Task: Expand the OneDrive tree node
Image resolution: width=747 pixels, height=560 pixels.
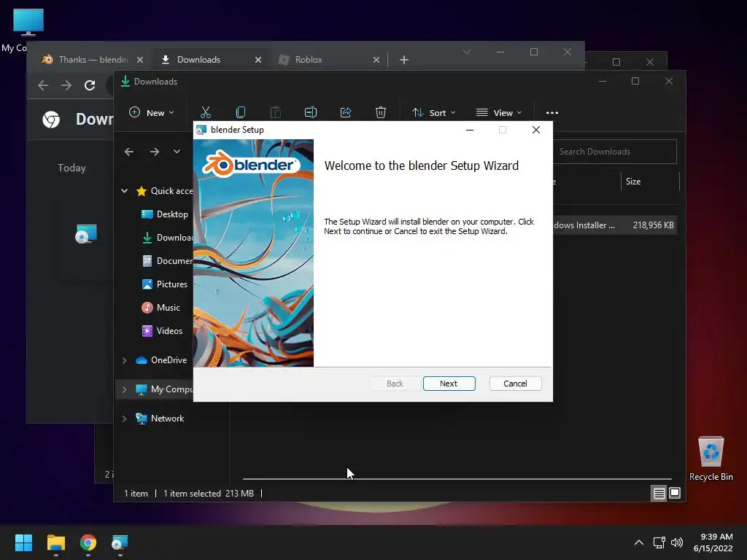Action: click(124, 360)
